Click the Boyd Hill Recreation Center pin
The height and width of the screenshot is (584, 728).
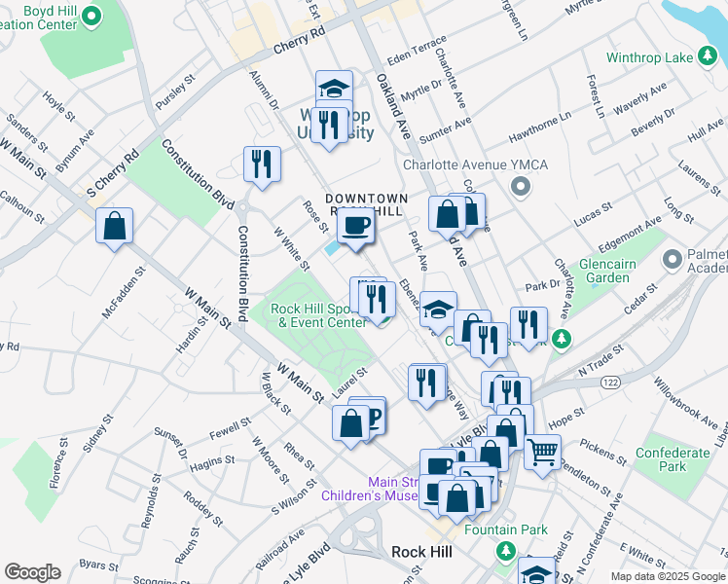(x=91, y=18)
